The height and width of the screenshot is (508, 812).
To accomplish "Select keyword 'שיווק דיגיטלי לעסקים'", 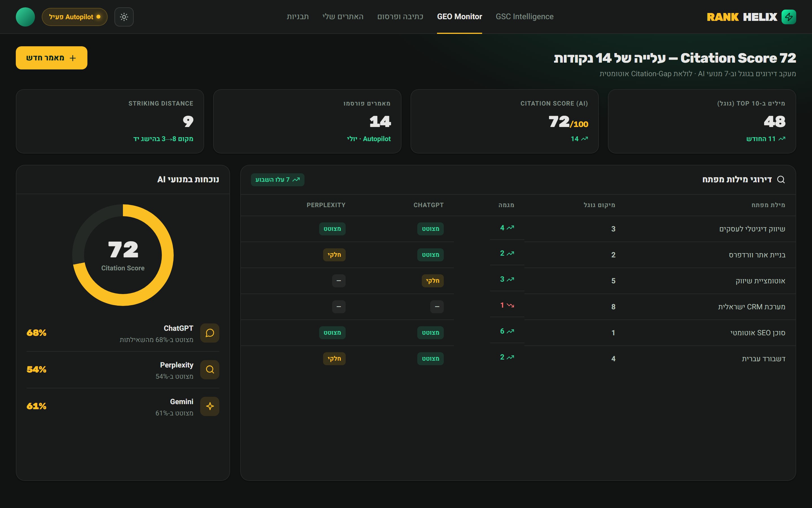I will [752, 229].
